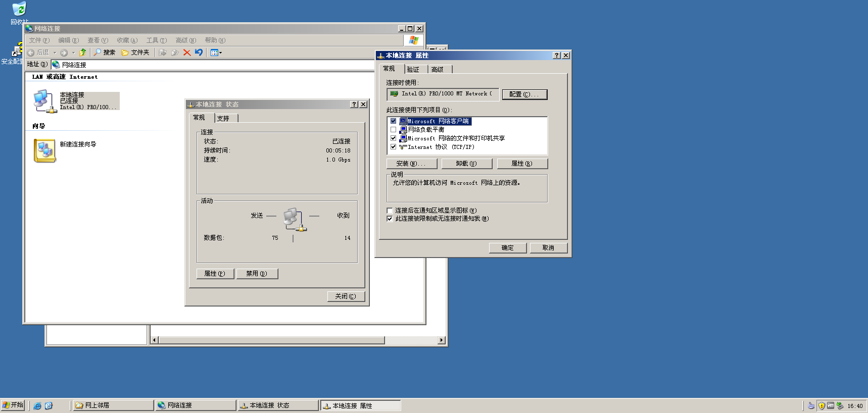The image size is (868, 413).
Task: Click 属性(R) button in 属性 dialog
Action: [x=522, y=164]
